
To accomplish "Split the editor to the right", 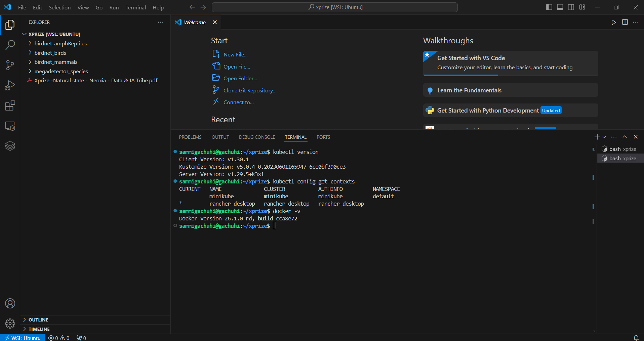I will pyautogui.click(x=625, y=22).
